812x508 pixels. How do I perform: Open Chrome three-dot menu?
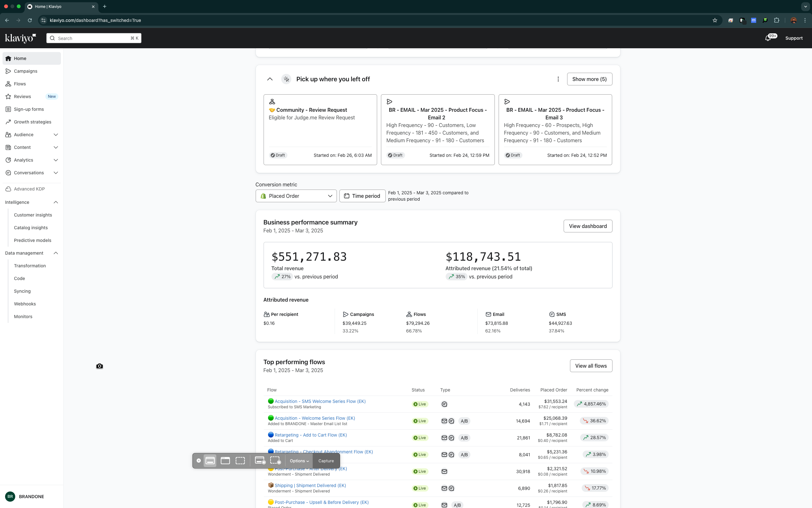pyautogui.click(x=805, y=20)
